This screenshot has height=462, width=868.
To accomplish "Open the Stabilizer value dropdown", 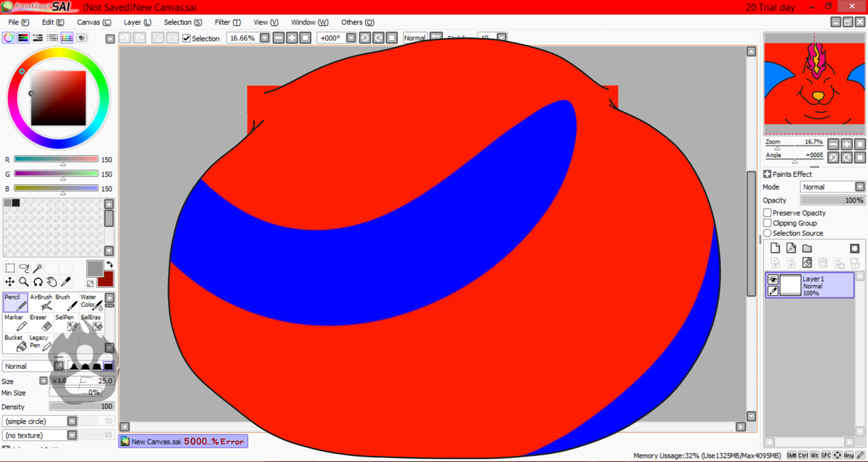I will pos(502,38).
